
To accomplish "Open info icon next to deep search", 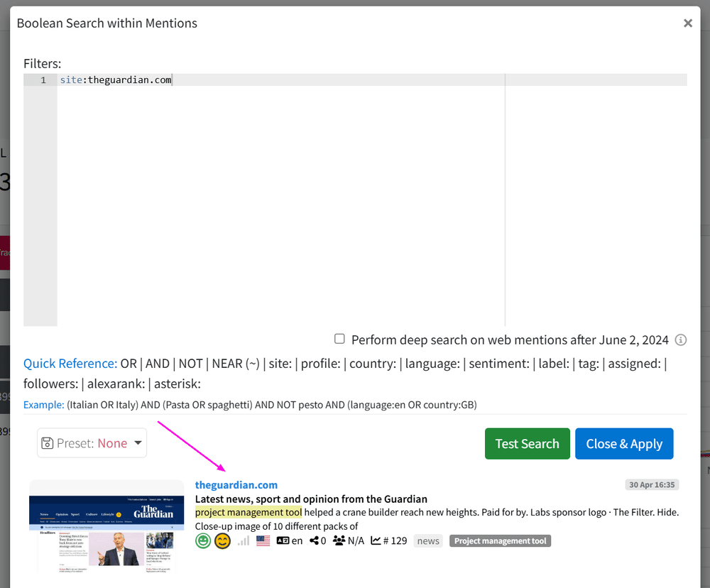I will (x=680, y=339).
